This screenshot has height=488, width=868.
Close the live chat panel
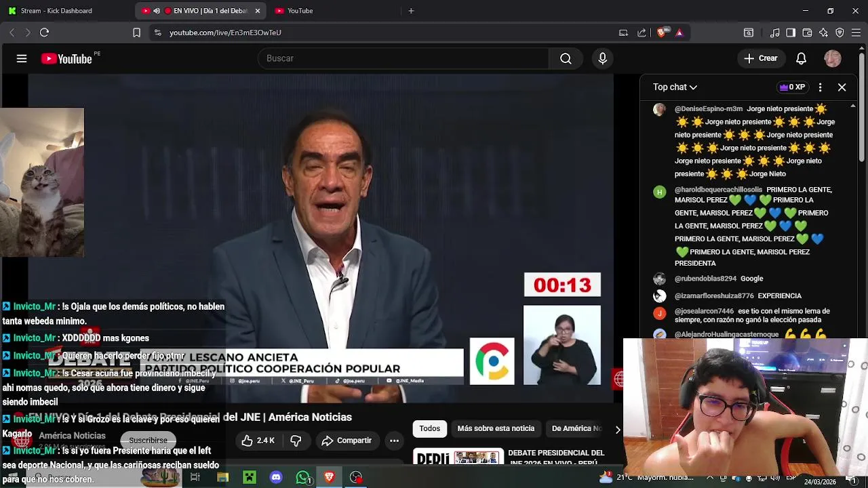(842, 87)
